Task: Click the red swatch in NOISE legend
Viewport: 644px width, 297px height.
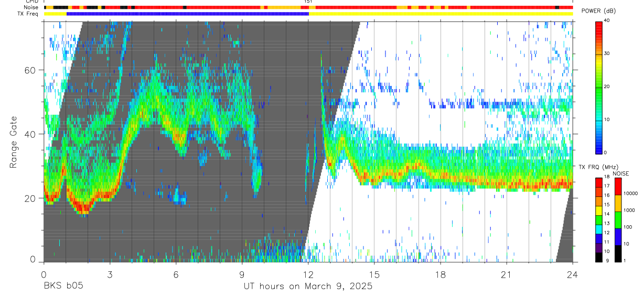Action: pyautogui.click(x=618, y=186)
